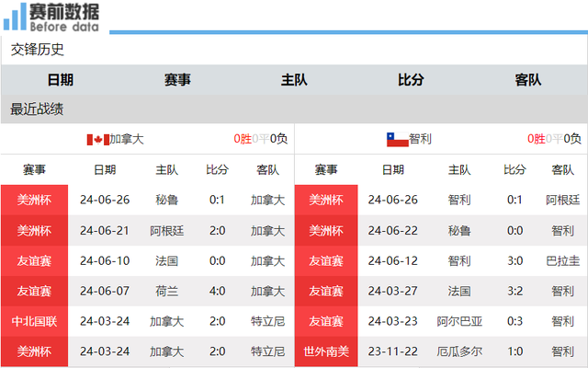
Task: Click home team 荷兰
Action: 167,291
